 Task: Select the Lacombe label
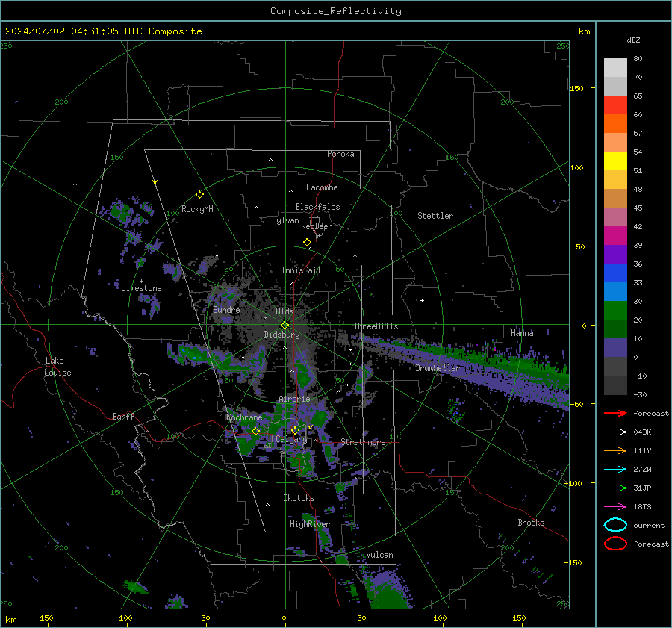(x=322, y=187)
